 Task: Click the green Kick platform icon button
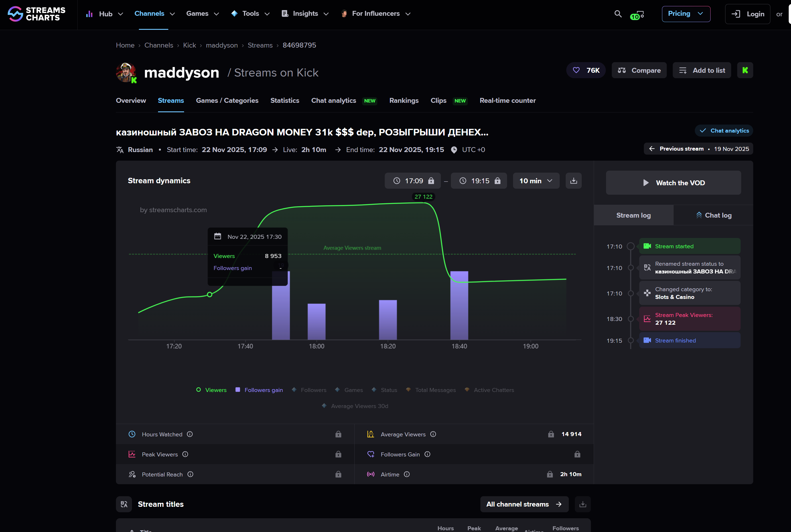coord(745,70)
